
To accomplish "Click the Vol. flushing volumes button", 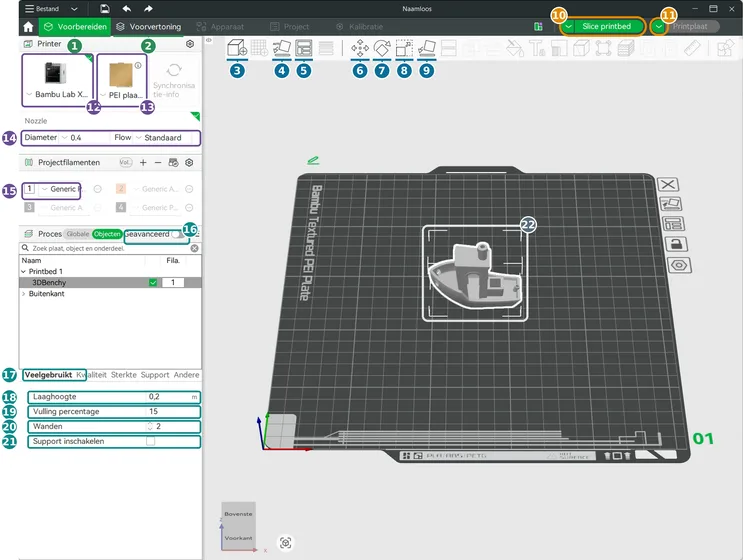I will click(126, 163).
